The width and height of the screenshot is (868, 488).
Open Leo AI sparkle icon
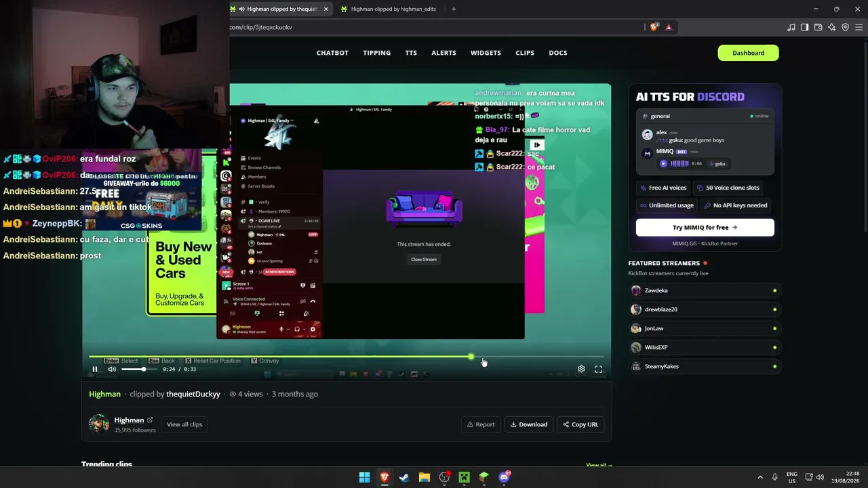831,27
